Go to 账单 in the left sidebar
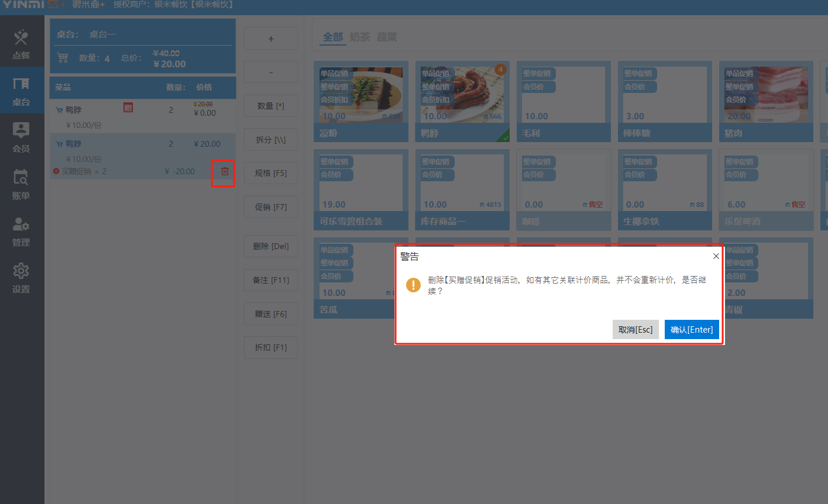The height and width of the screenshot is (504, 828). coord(21,185)
